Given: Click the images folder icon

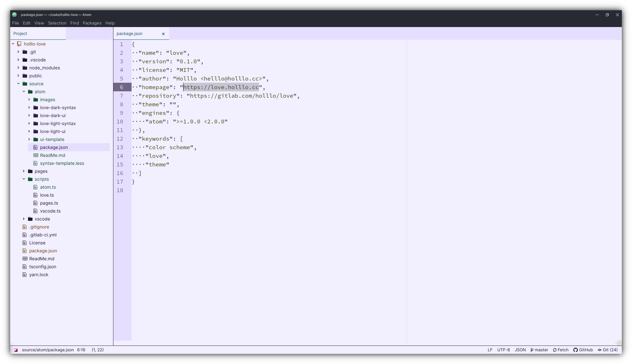Looking at the screenshot, I should (x=36, y=100).
